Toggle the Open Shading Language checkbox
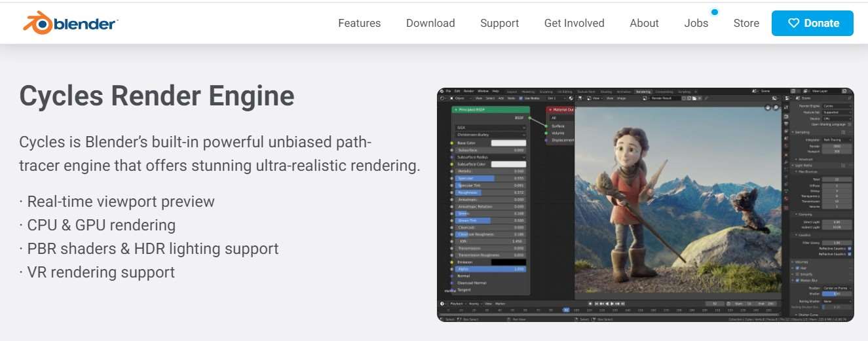 coord(850,124)
